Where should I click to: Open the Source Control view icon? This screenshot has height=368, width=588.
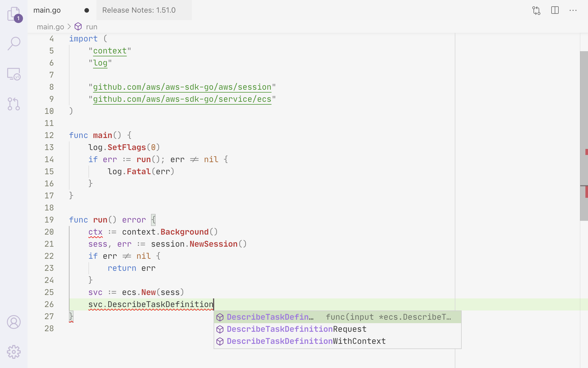tap(14, 104)
